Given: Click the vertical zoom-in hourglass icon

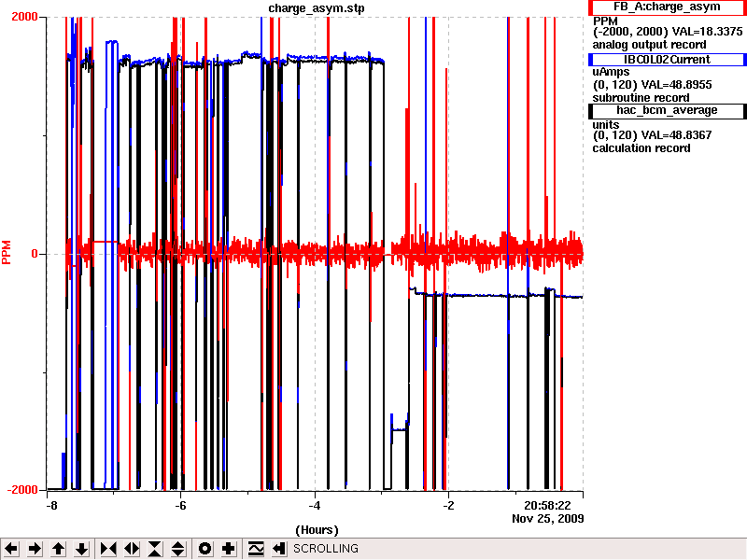Looking at the screenshot, I should pos(155,549).
